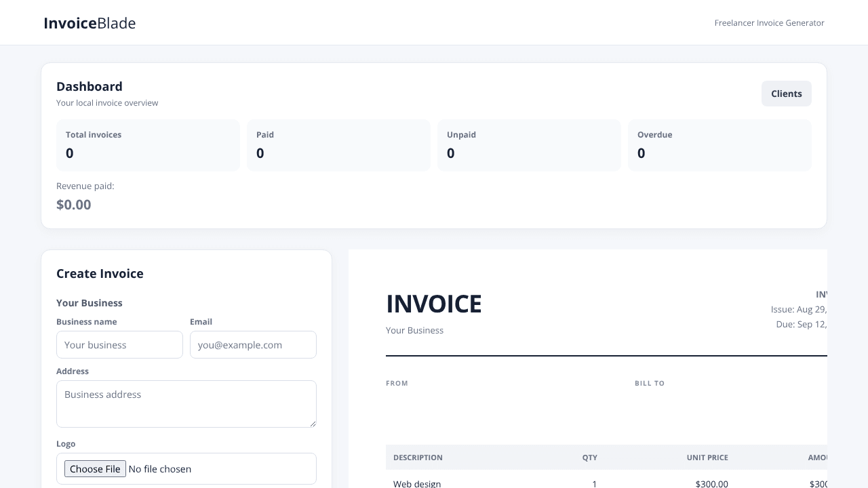This screenshot has width=868, height=488.
Task: Click the 'Your Business' section heading in form
Action: [90, 303]
